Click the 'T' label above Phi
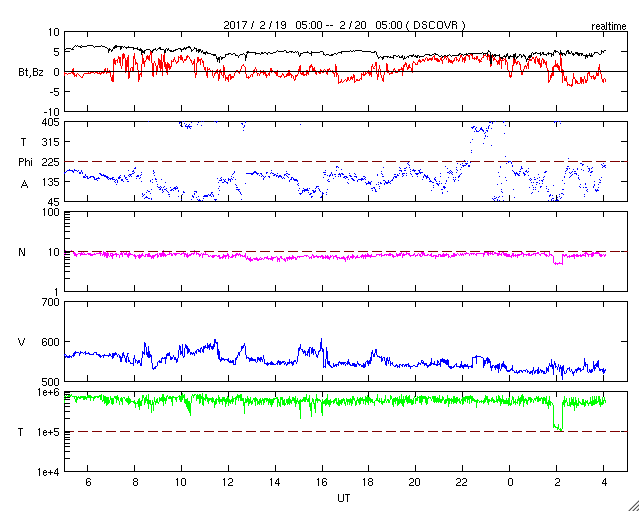Viewport: 640px width, 512px height. click(x=24, y=141)
